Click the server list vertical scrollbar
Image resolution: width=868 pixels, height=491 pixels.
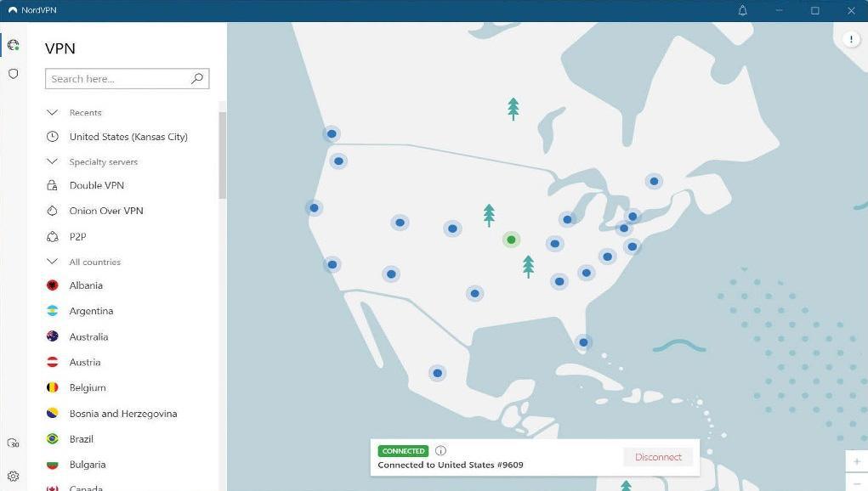(223, 155)
